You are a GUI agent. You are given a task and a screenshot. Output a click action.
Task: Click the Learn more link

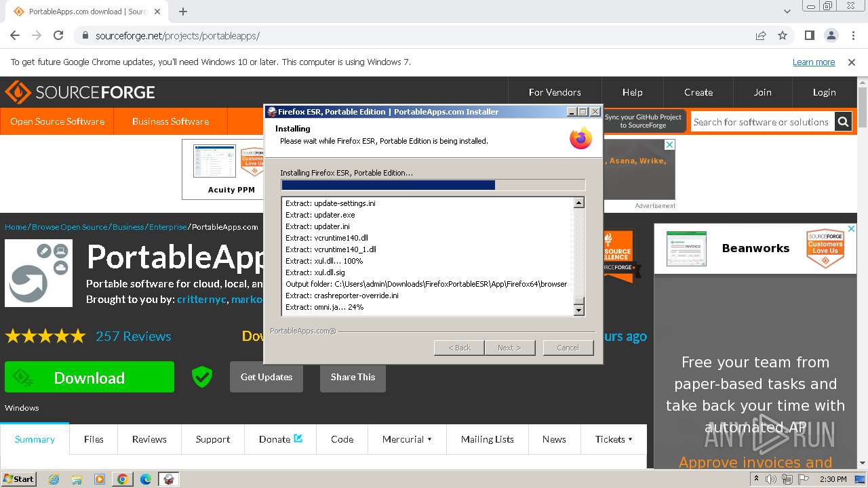click(814, 62)
